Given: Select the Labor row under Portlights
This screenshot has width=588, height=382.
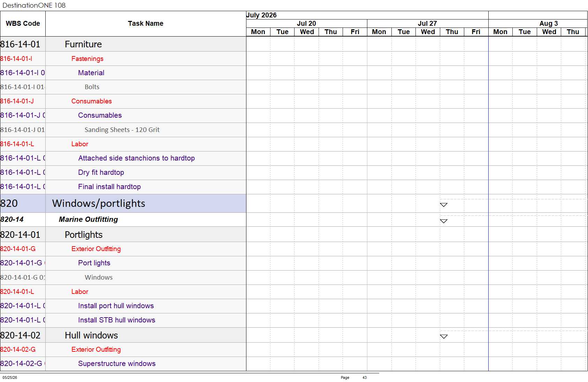Looking at the screenshot, I should click(123, 292).
